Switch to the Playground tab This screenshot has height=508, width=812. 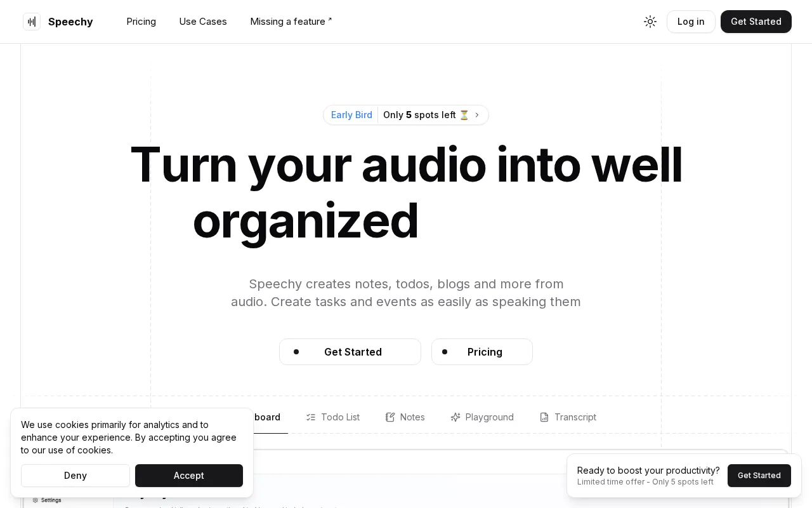tap(482, 417)
